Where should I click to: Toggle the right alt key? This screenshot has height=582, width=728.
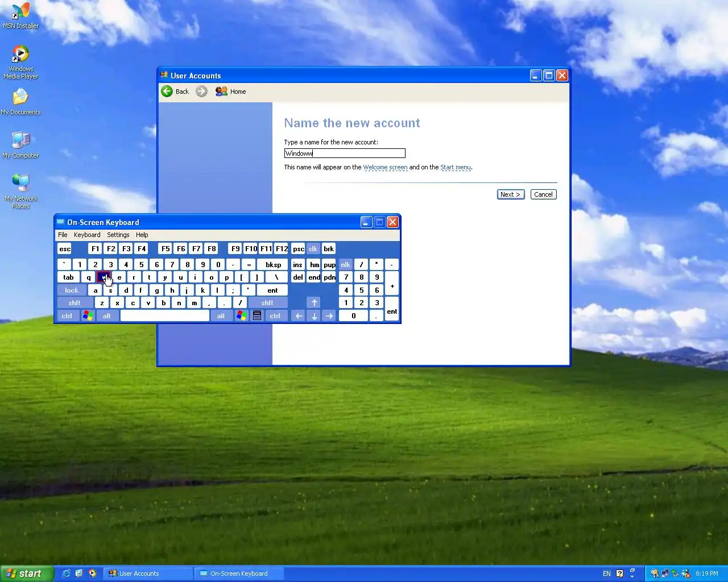(x=221, y=316)
